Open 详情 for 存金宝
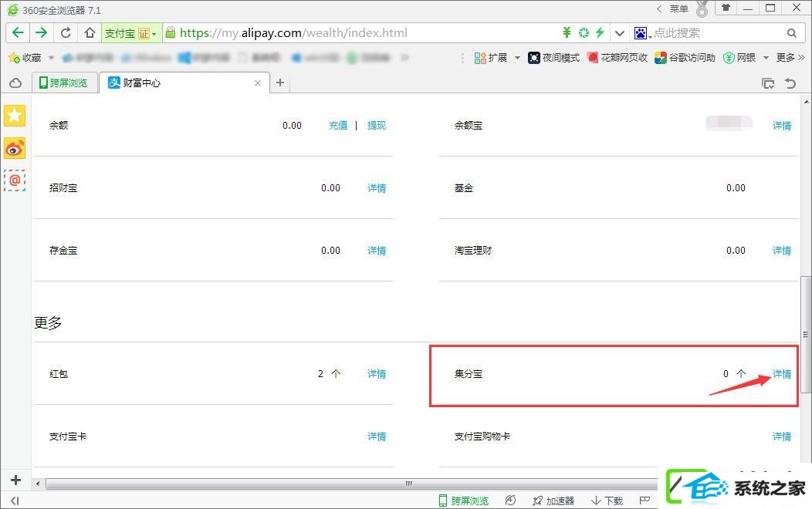Viewport: 812px width, 509px height. [x=377, y=251]
